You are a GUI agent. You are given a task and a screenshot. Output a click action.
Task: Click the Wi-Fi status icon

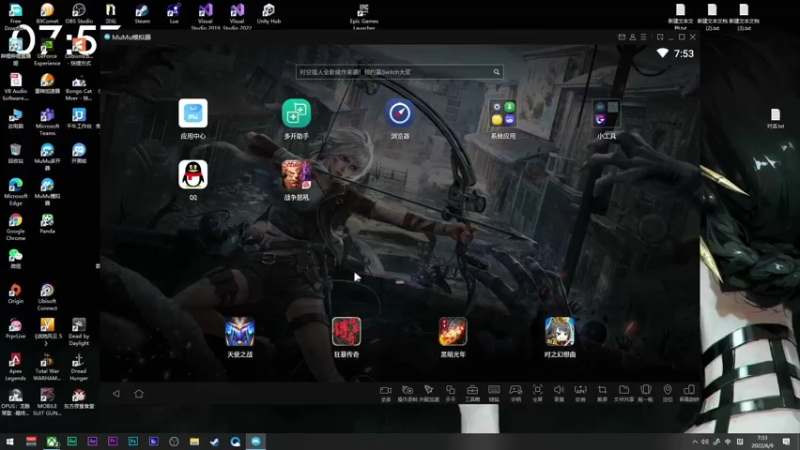pyautogui.click(x=662, y=53)
